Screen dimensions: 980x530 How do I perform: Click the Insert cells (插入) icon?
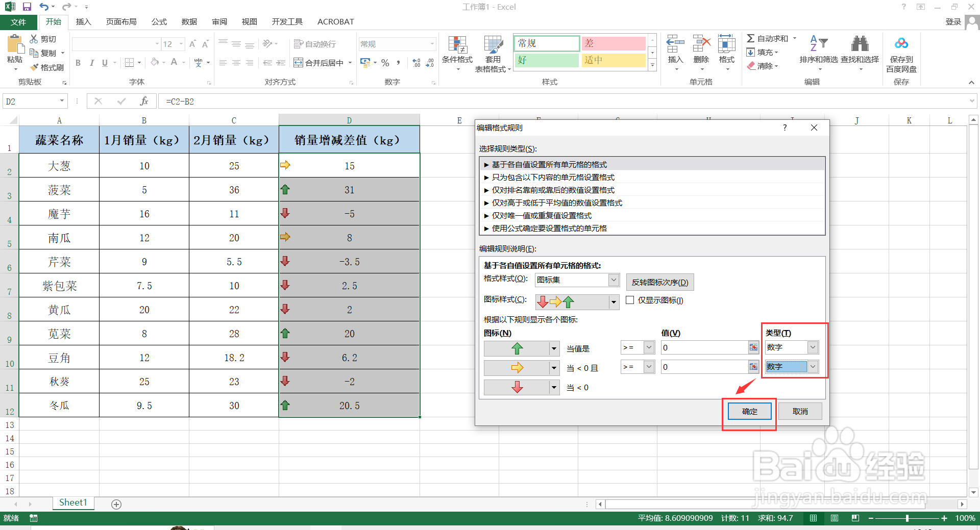click(675, 44)
